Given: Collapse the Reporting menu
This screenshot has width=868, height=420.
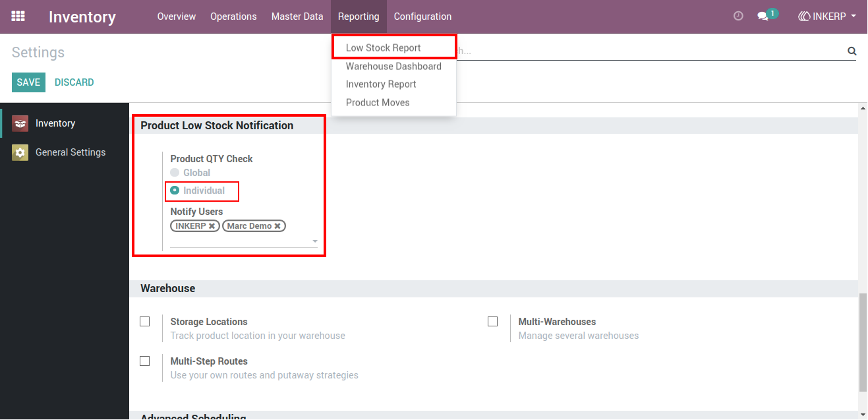Looking at the screenshot, I should pyautogui.click(x=359, y=16).
